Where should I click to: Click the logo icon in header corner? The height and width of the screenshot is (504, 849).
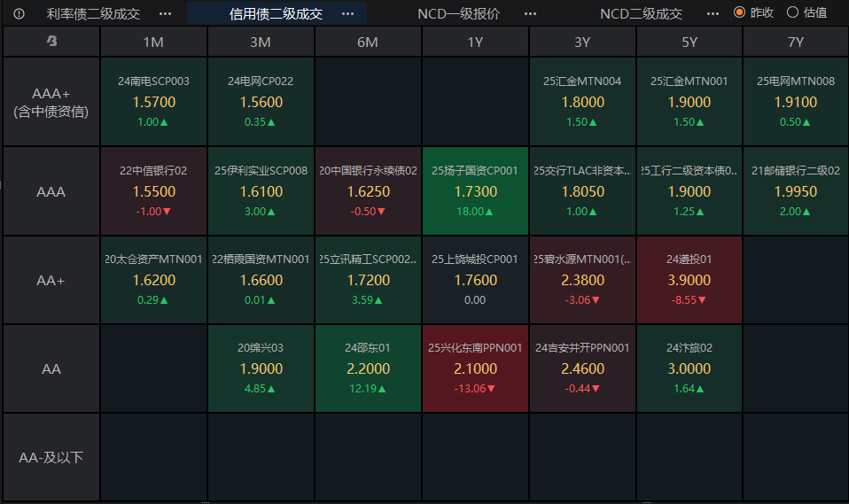click(x=51, y=41)
